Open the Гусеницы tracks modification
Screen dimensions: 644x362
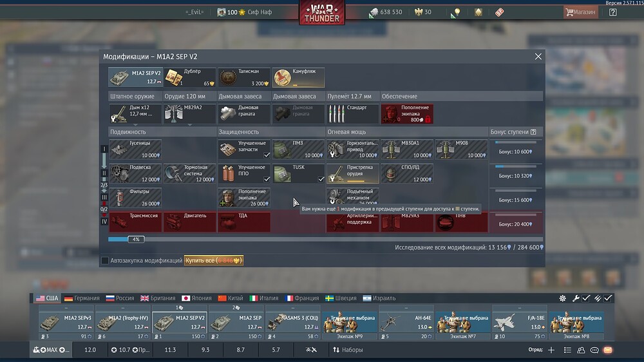click(x=135, y=149)
